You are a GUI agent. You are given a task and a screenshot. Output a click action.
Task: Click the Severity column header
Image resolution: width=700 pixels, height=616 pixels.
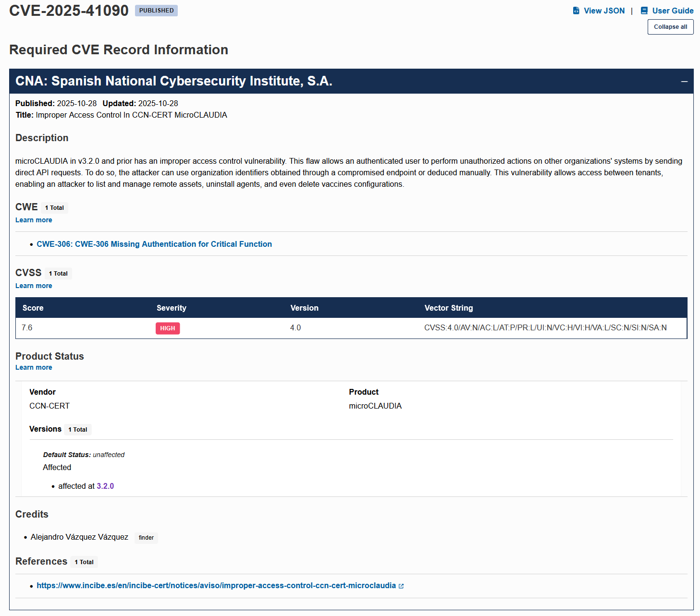pyautogui.click(x=172, y=308)
